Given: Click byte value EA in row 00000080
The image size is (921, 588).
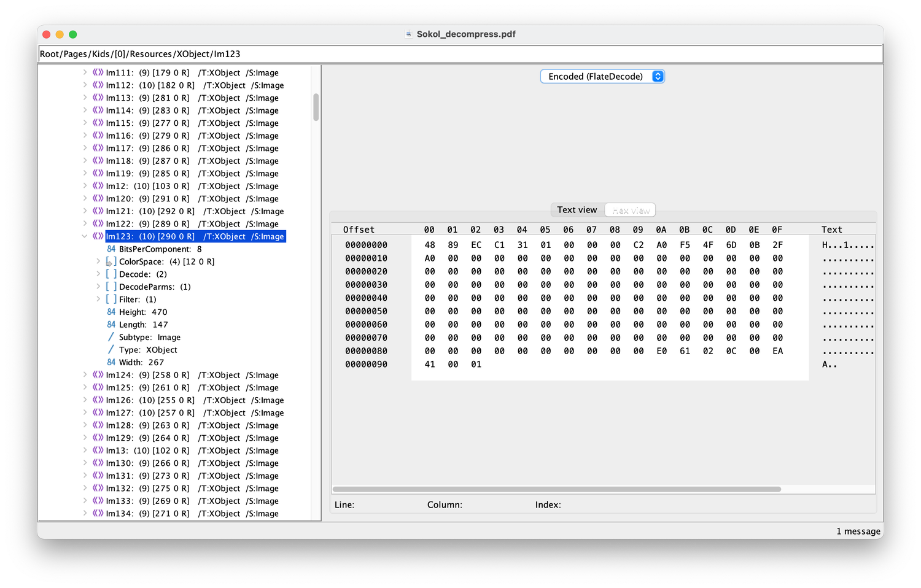Looking at the screenshot, I should click(x=777, y=351).
